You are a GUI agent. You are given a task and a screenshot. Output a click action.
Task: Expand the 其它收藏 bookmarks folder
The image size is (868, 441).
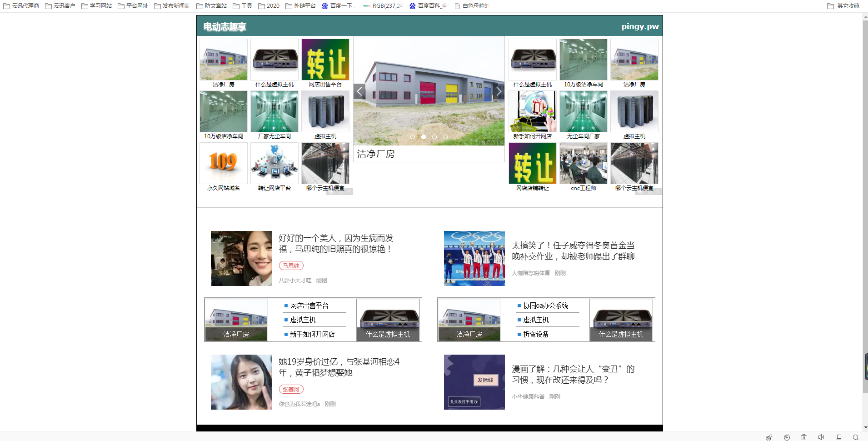click(843, 6)
